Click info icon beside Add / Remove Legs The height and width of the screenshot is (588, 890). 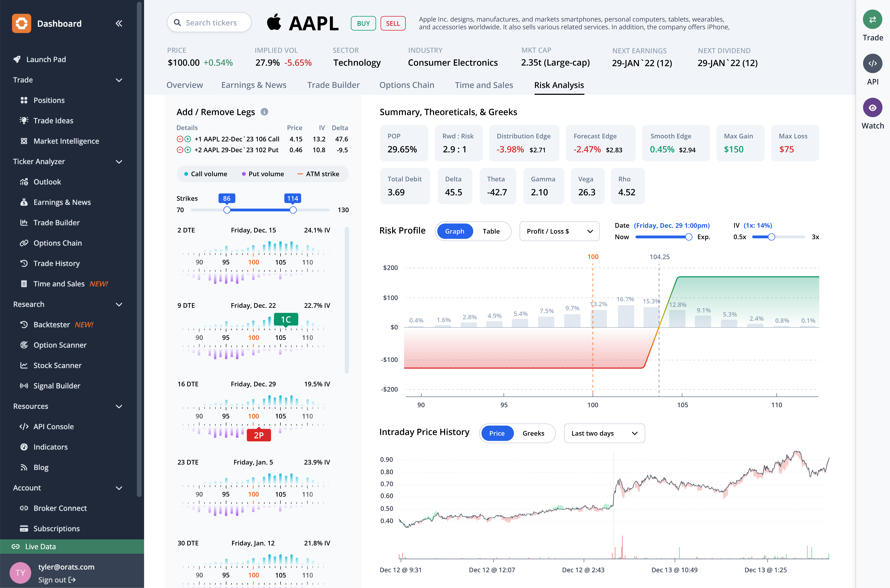pos(265,112)
